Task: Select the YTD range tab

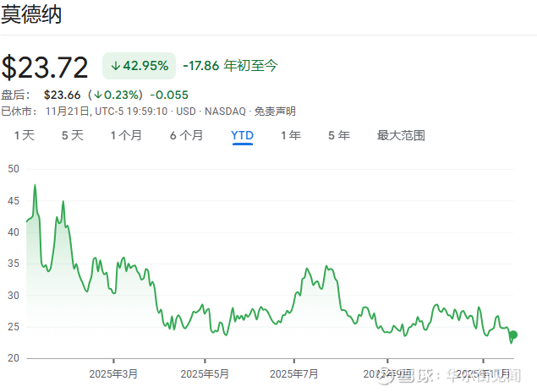Action: tap(242, 135)
